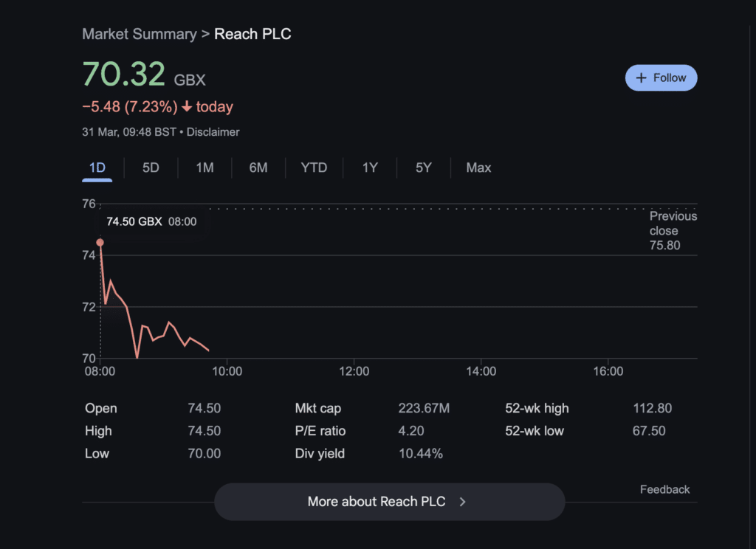Image resolution: width=756 pixels, height=549 pixels.
Task: Show the 6M chart range
Action: click(x=258, y=168)
